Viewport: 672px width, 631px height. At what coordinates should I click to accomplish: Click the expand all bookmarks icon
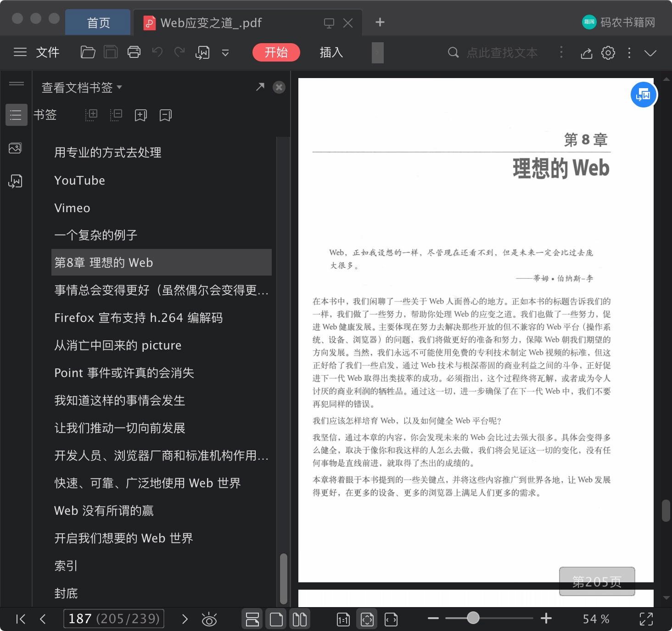[x=91, y=115]
